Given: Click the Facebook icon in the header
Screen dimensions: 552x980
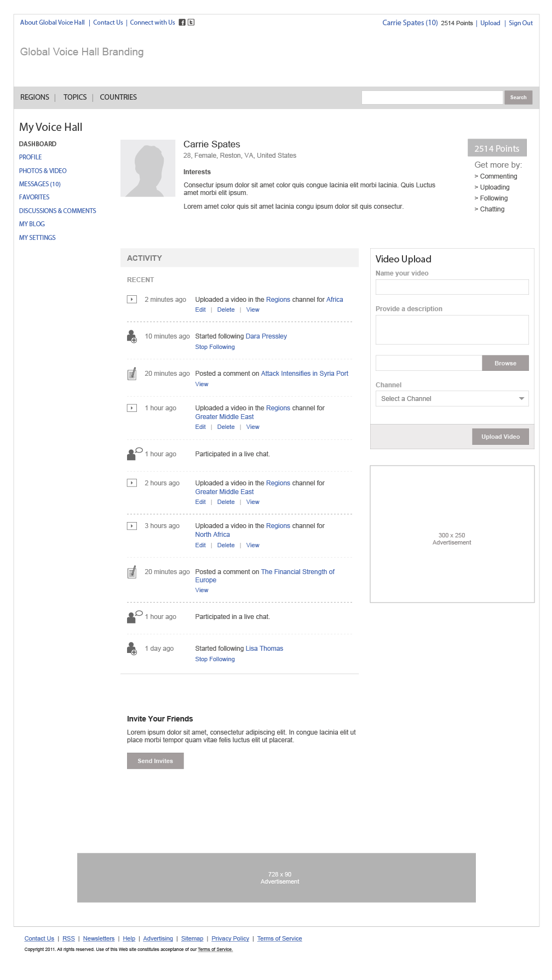Looking at the screenshot, I should [x=182, y=22].
